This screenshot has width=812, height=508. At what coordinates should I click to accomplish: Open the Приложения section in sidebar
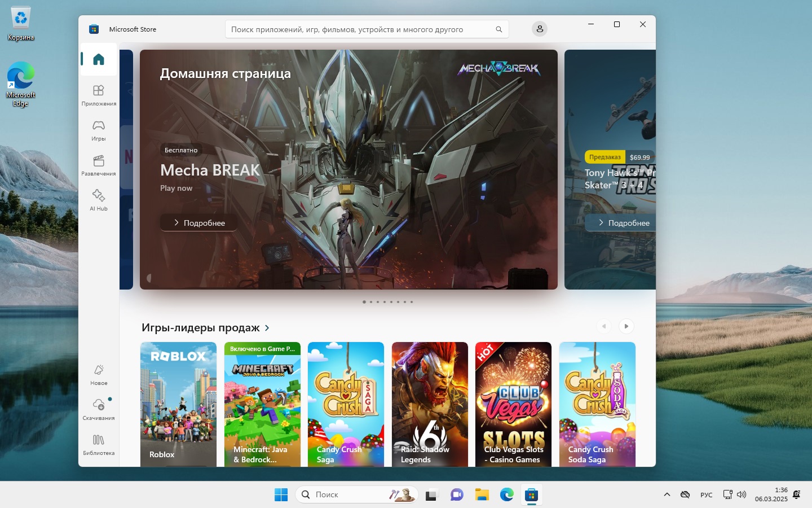tap(99, 95)
